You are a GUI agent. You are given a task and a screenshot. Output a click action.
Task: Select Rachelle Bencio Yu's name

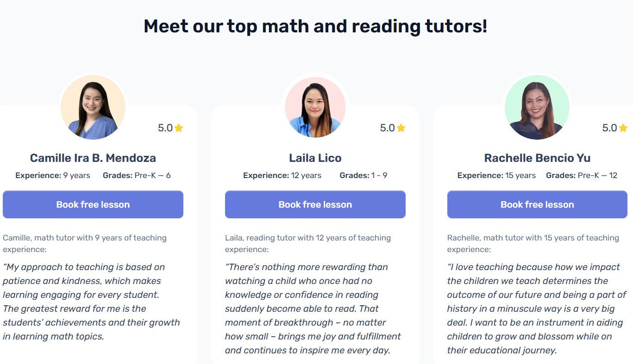point(537,158)
